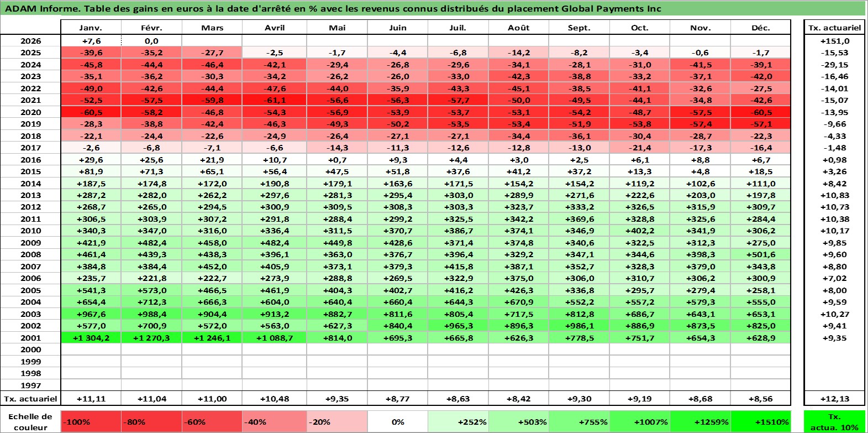868x433 pixels.
Task: Click the +1007% color scale swatch
Action: click(640, 421)
